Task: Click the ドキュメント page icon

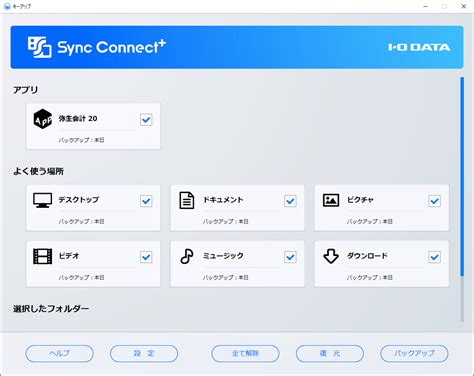Action: tap(187, 200)
